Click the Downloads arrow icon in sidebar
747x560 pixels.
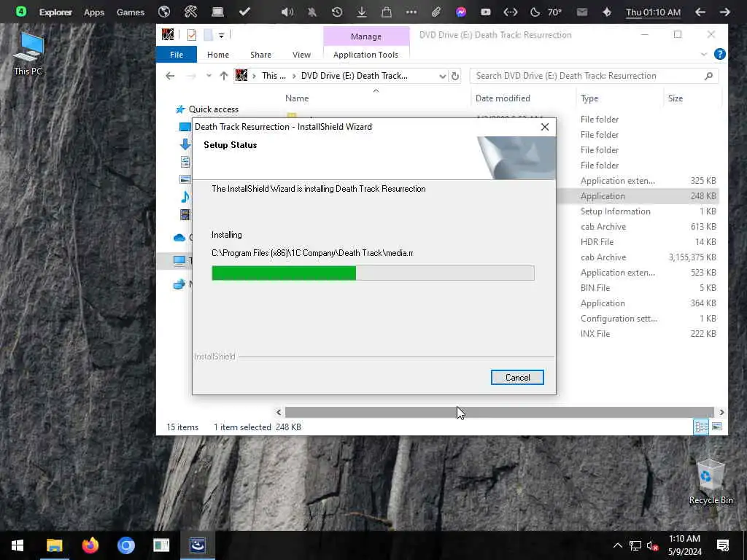(x=185, y=144)
